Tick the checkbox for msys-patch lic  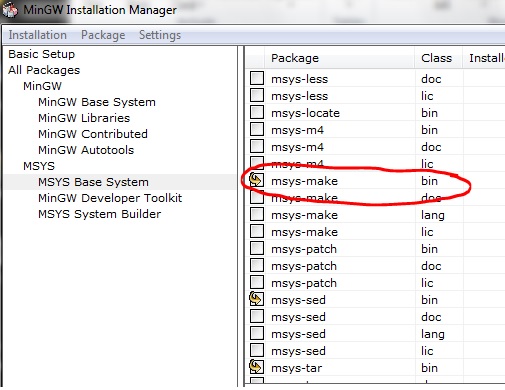[x=257, y=282]
